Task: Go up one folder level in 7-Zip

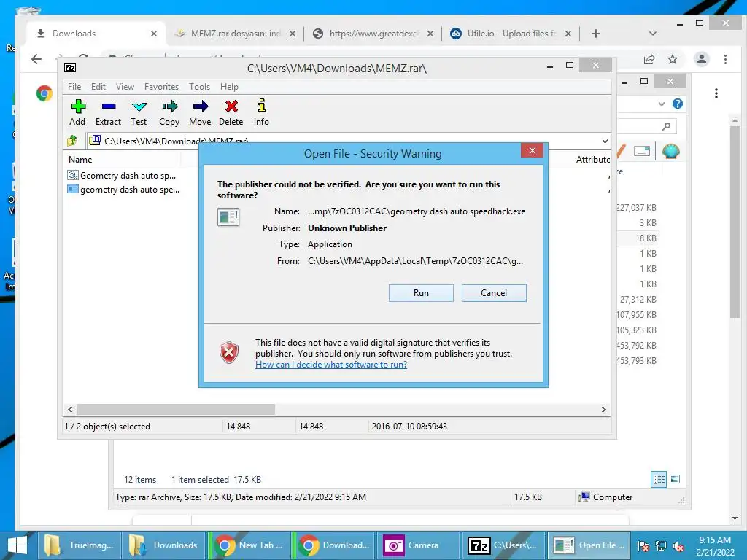Action: click(72, 141)
